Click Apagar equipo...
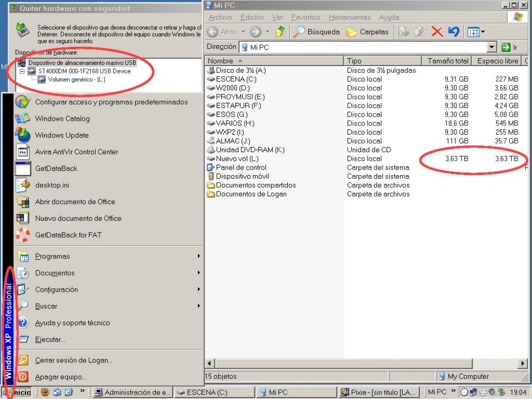The image size is (532, 399). pos(60,377)
